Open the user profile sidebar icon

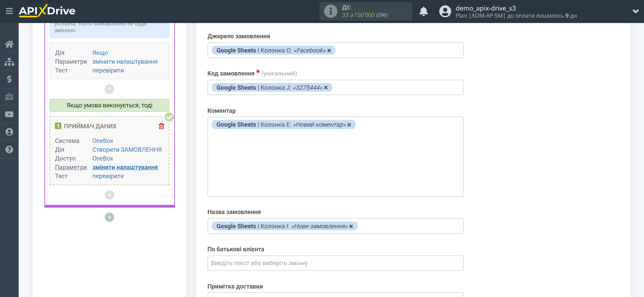9,132
